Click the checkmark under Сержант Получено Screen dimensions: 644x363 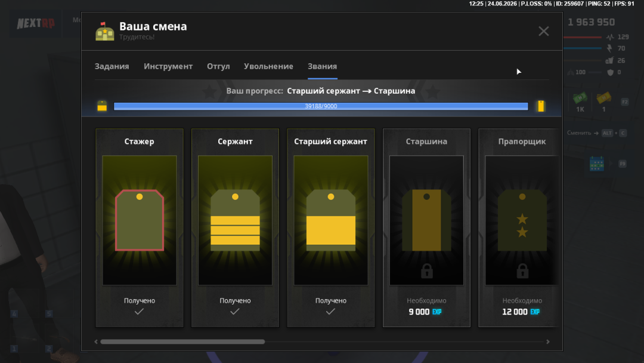coord(234,312)
